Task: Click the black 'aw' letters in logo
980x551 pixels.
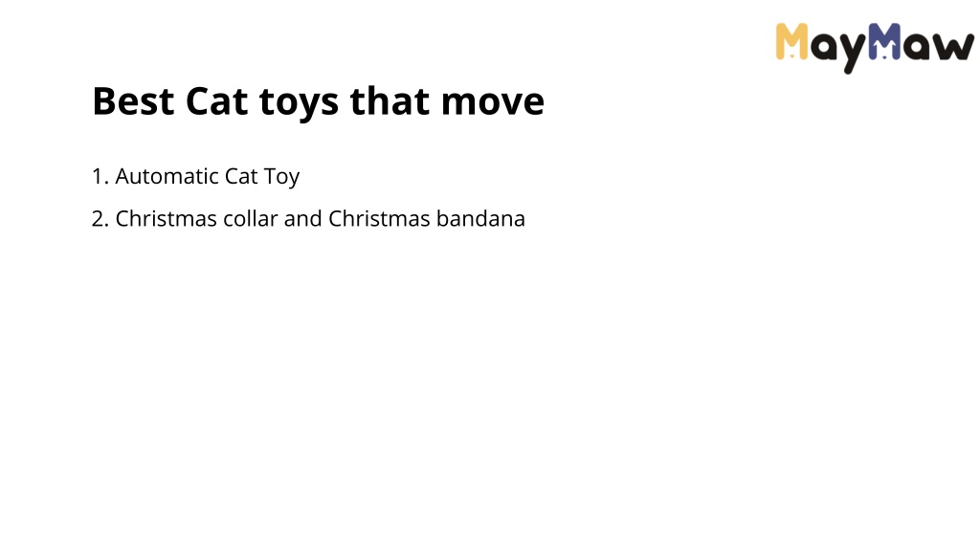Action: [938, 47]
